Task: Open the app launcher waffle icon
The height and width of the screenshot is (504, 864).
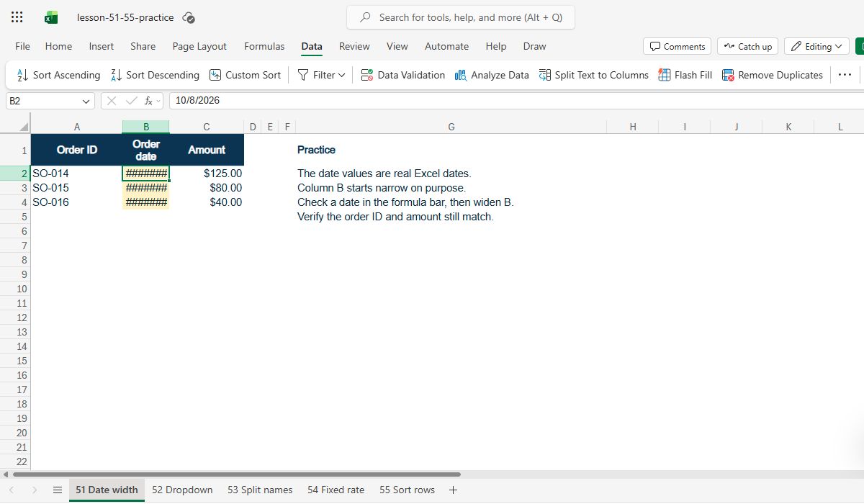Action: click(x=17, y=17)
